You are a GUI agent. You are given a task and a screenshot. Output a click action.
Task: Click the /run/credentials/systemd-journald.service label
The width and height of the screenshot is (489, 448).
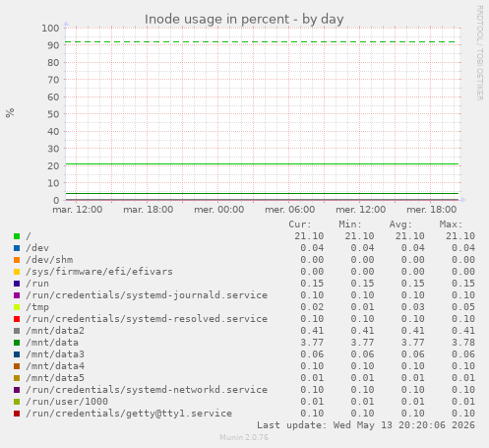[x=147, y=295]
